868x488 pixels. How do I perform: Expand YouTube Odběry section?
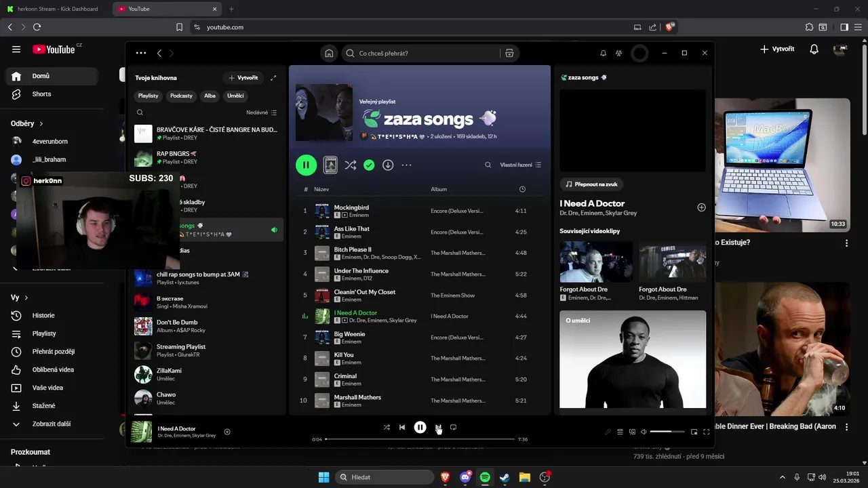click(27, 123)
